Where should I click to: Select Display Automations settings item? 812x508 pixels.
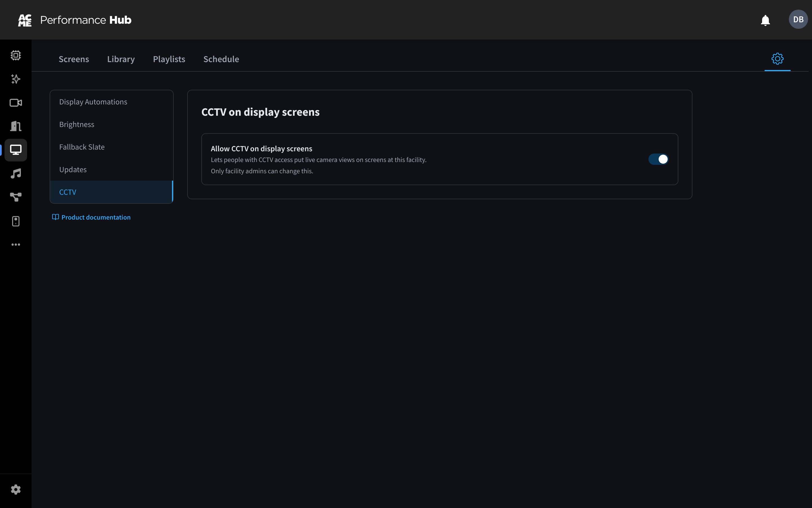[x=111, y=102]
